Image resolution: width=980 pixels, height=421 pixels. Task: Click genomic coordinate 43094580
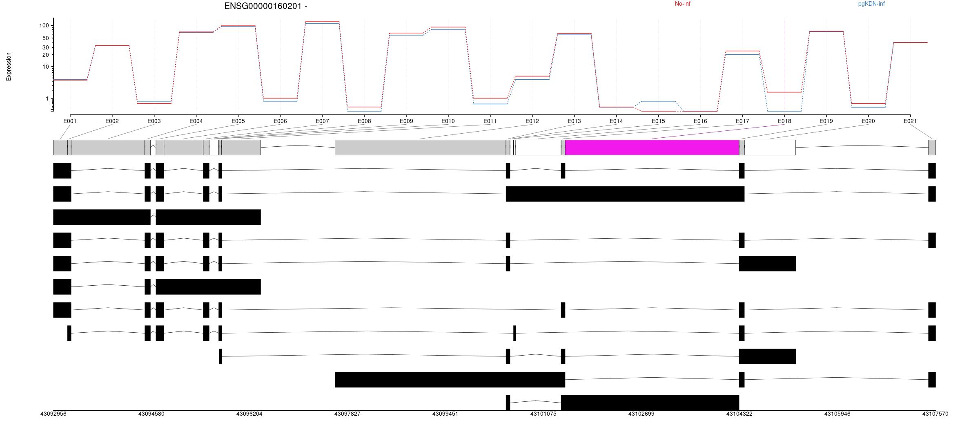[x=151, y=414]
